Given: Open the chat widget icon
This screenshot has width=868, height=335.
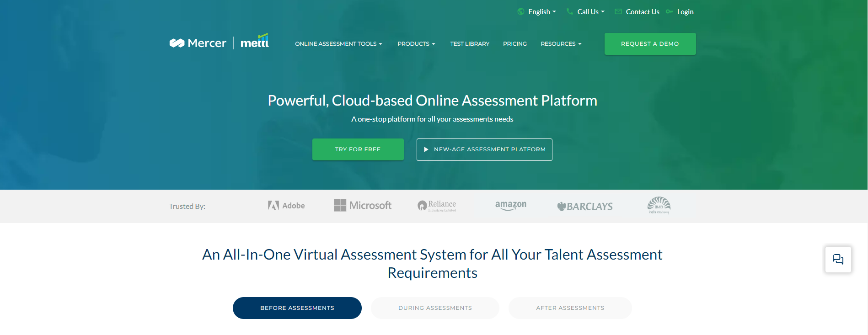Looking at the screenshot, I should point(838,260).
